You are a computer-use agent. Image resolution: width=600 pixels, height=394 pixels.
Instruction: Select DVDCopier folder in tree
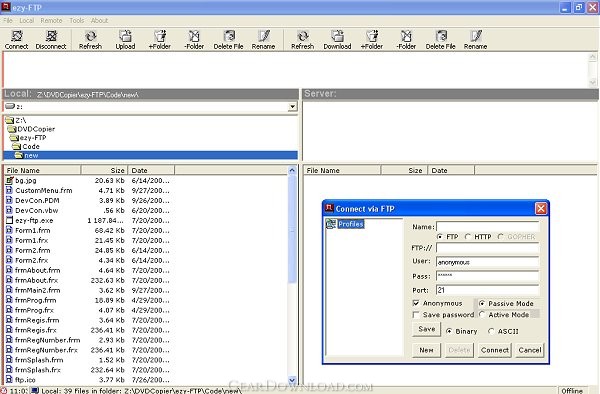pos(31,129)
